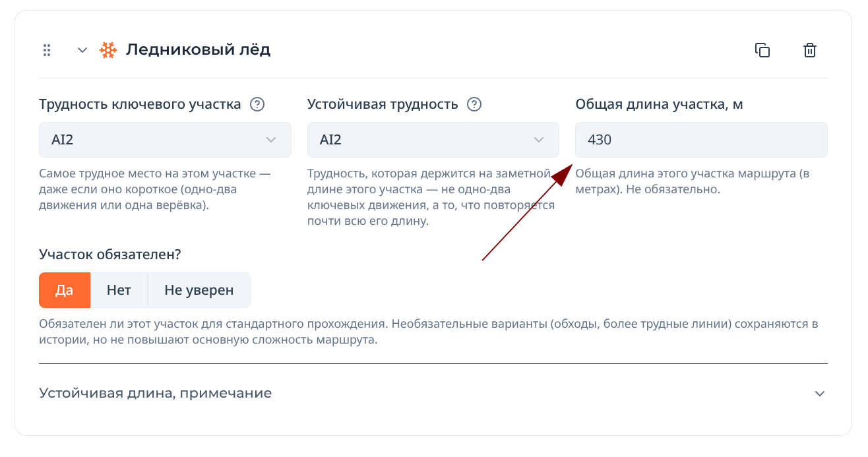Open help for Трудность ключевого участка
The width and height of the screenshot is (868, 457).
[257, 104]
